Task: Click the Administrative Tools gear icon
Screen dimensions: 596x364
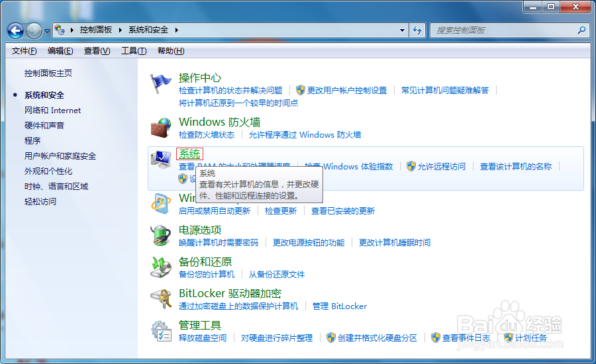Action: [x=161, y=330]
